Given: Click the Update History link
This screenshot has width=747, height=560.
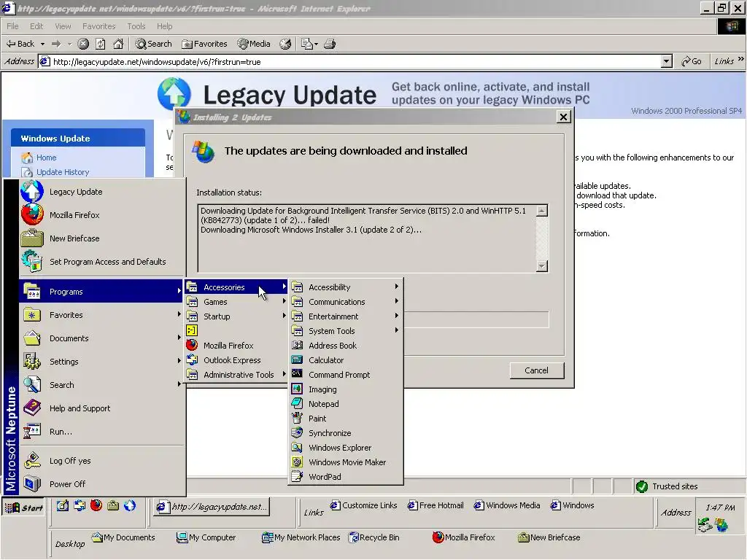Looking at the screenshot, I should point(63,172).
